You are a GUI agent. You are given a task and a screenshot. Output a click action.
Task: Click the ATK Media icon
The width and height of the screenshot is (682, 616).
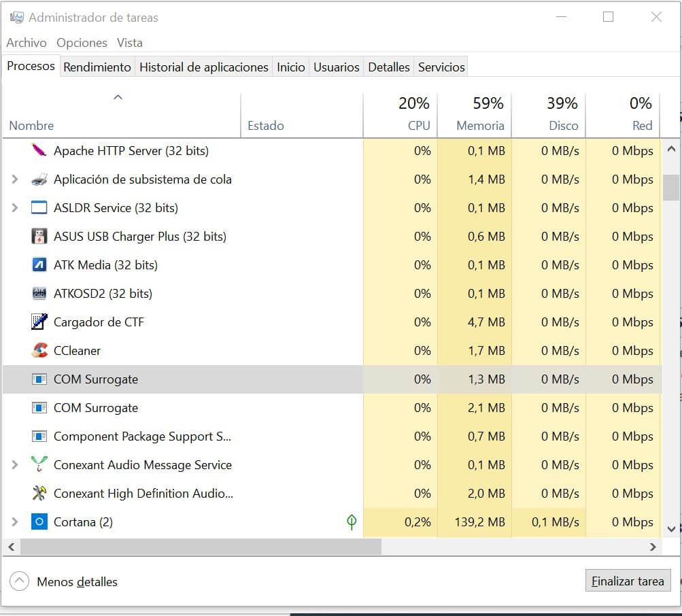point(39,264)
